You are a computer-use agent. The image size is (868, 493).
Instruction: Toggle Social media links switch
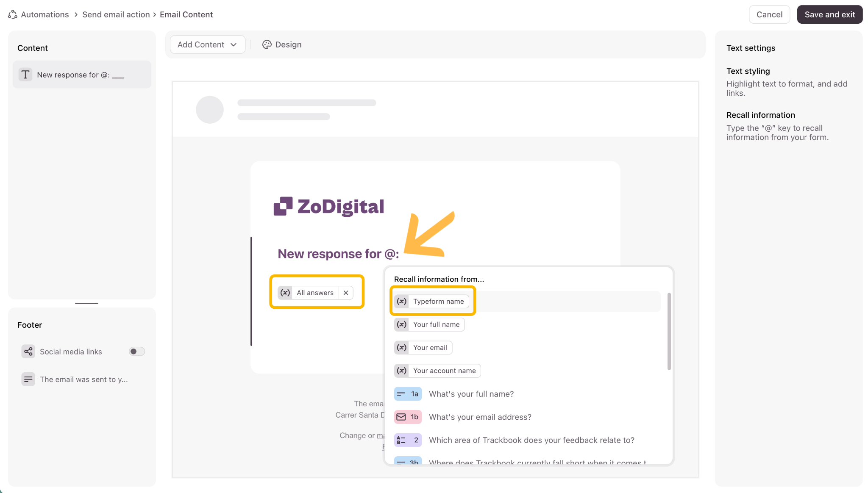tap(137, 352)
